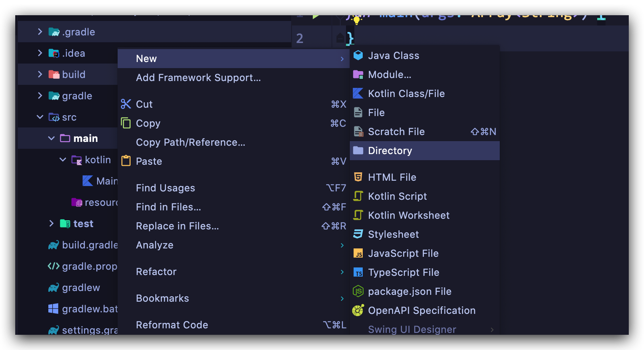Click the TypeScript File TS icon
Viewport: 644px width, 350px height.
[358, 272]
